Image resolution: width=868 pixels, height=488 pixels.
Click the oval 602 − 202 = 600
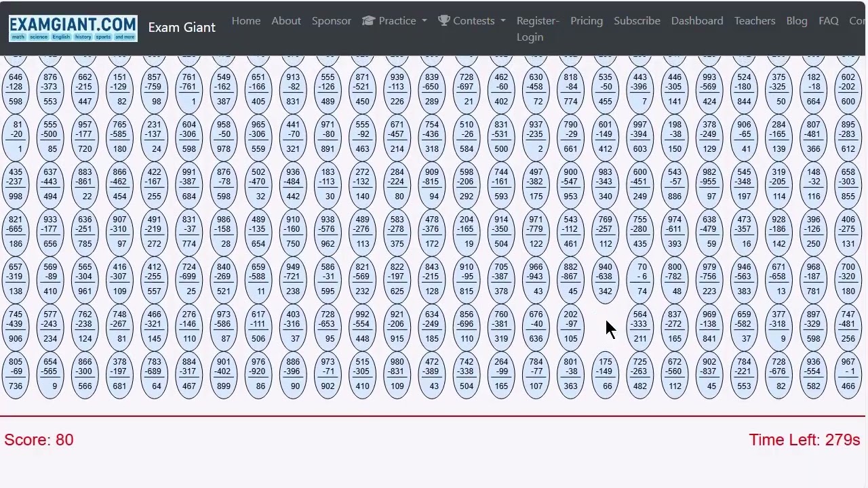click(x=848, y=89)
